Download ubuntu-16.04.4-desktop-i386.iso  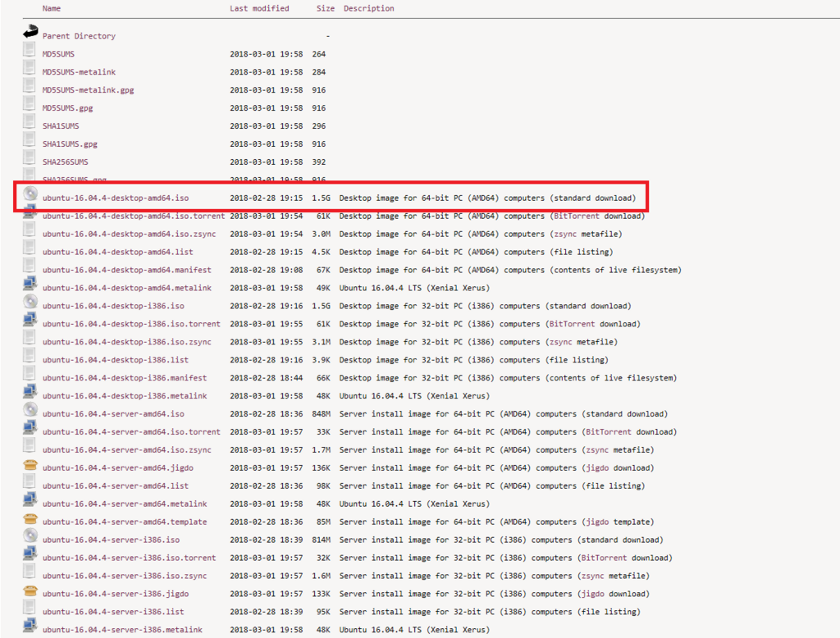tap(113, 306)
